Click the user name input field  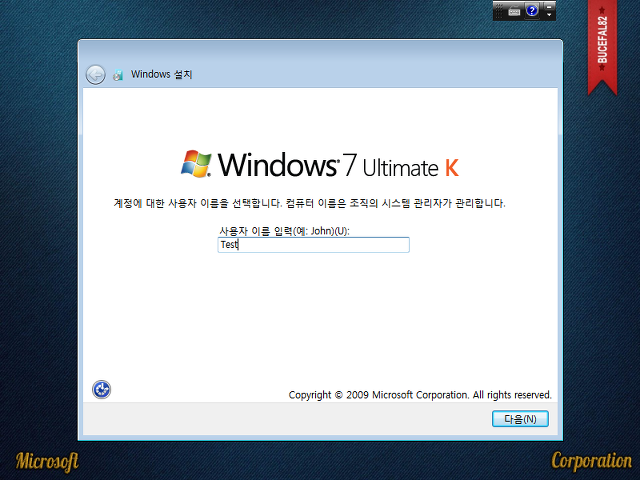click(x=313, y=245)
